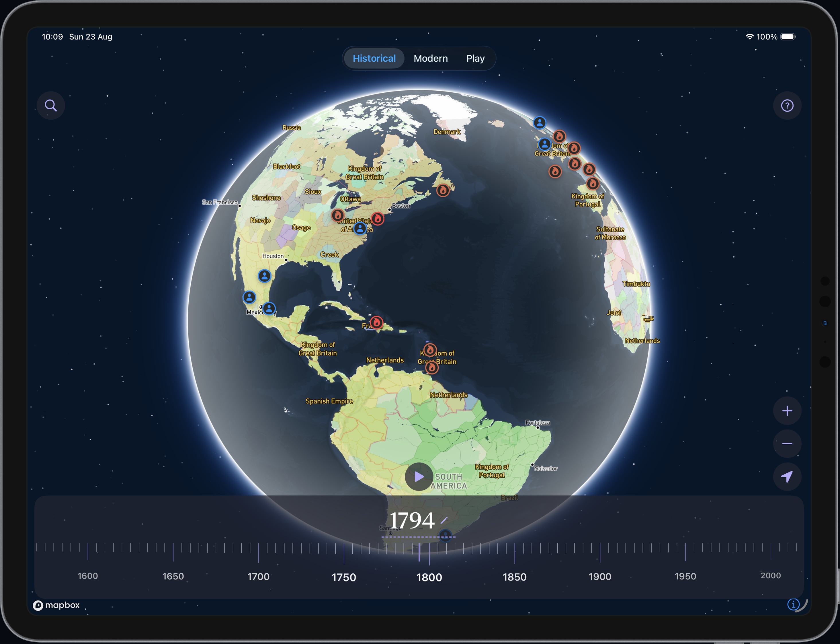Tap the Navajo territory label
Screen dimensions: 840x644
coord(261,220)
